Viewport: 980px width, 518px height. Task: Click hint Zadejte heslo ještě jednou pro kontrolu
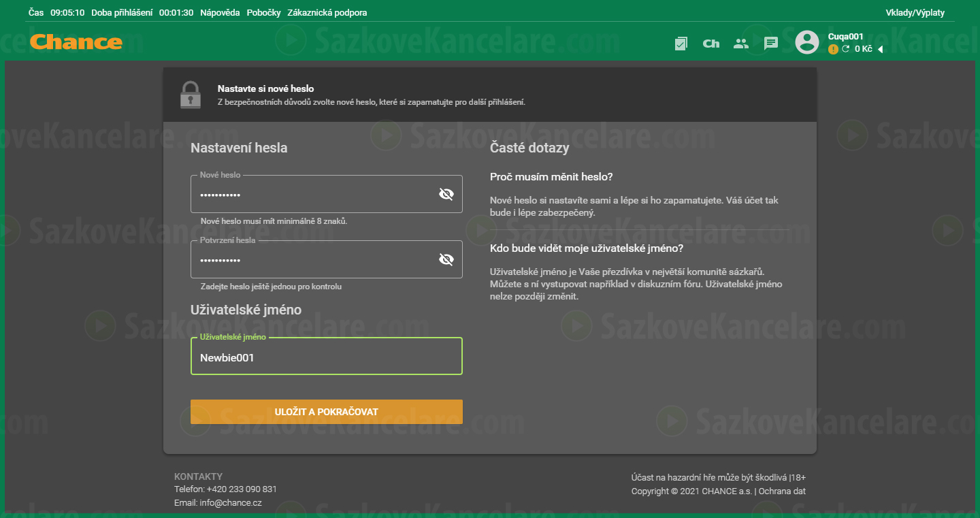coord(271,287)
